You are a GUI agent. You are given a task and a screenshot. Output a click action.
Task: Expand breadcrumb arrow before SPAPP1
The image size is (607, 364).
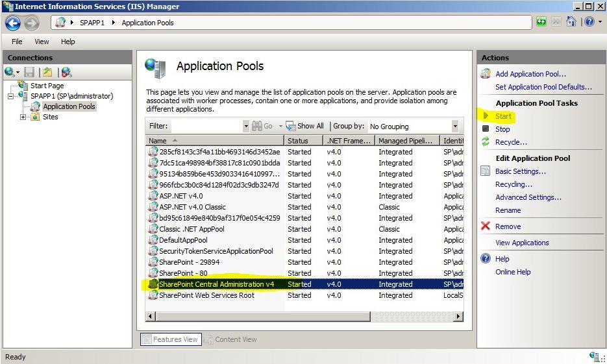tap(71, 23)
